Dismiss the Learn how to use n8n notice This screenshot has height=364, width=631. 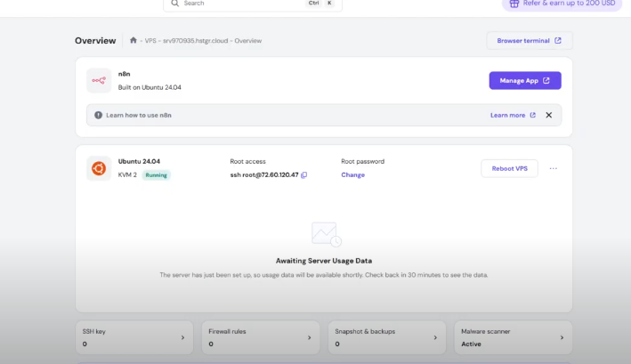point(548,115)
